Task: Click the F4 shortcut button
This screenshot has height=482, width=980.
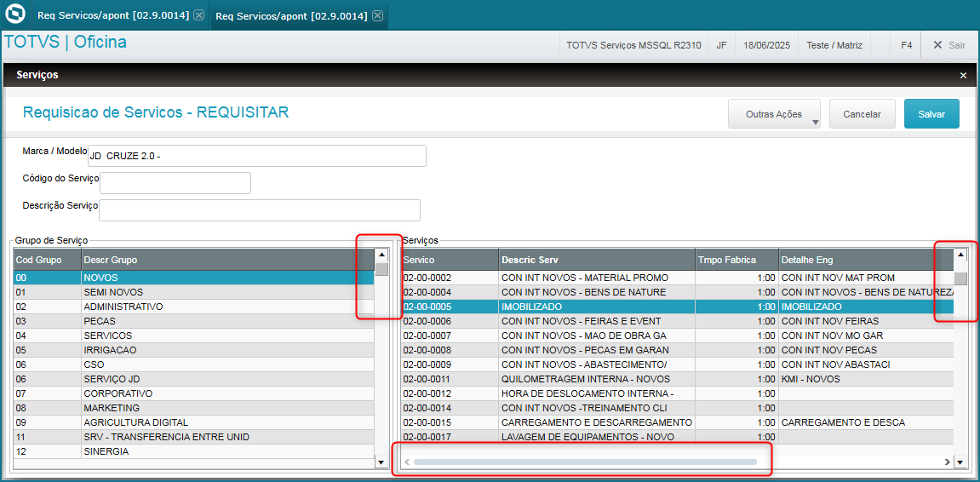Action: 906,45
